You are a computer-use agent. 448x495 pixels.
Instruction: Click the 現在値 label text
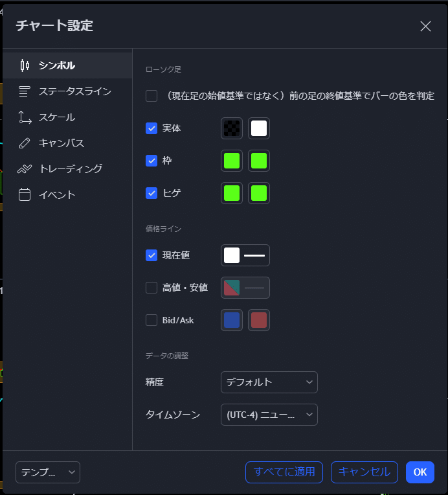click(176, 255)
